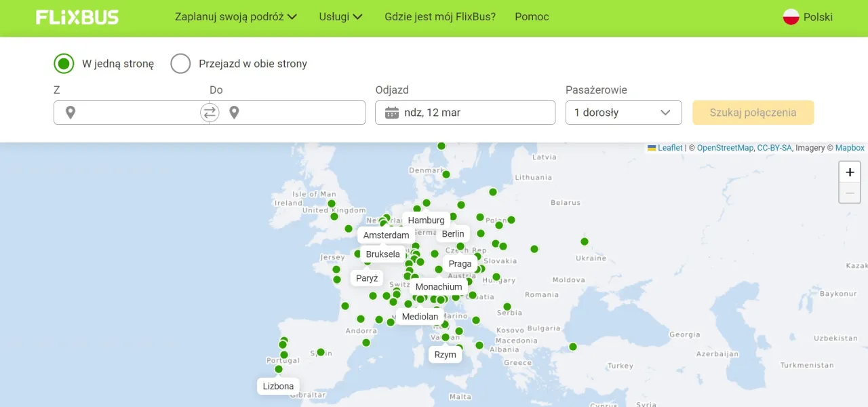Click the calendar icon in Odjazd field
The width and height of the screenshot is (868, 407).
point(391,113)
